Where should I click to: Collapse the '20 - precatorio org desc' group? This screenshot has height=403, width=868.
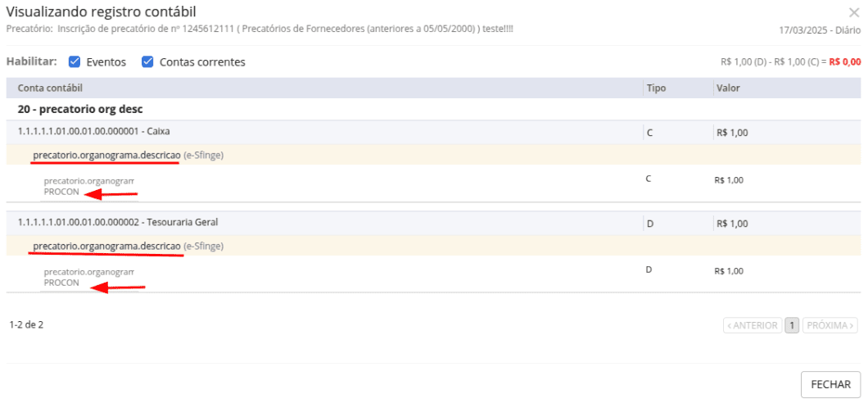(80, 108)
